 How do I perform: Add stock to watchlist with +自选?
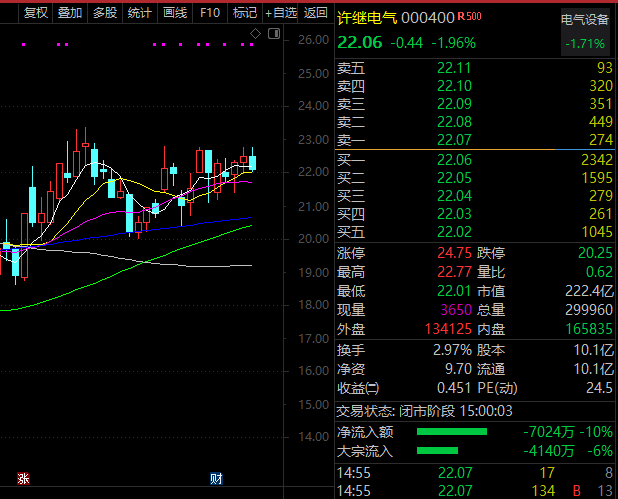(x=280, y=13)
